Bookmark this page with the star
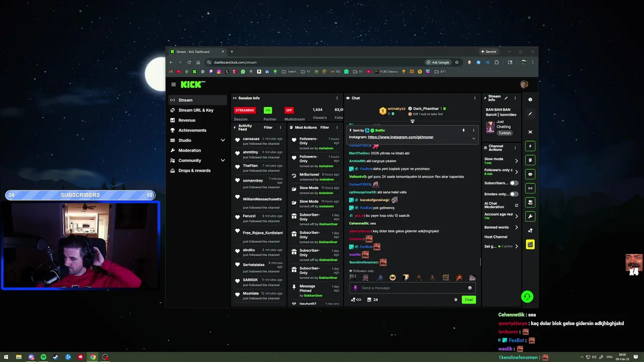This screenshot has width=644, height=362. pyautogui.click(x=457, y=62)
